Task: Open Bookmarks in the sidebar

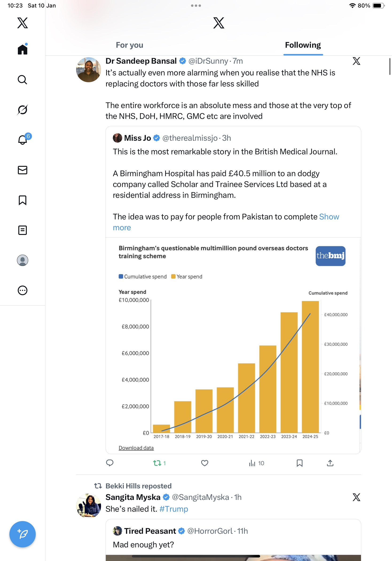Action: click(23, 200)
